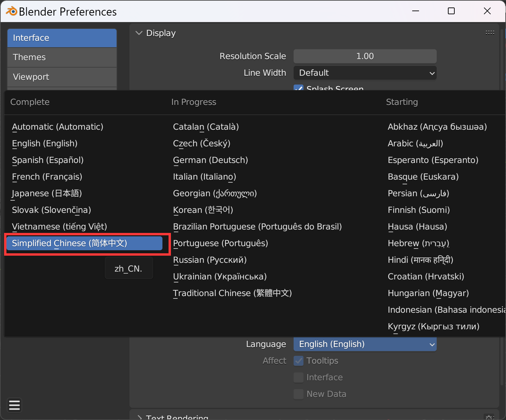Select Simplified Chinese language
The width and height of the screenshot is (506, 420).
pyautogui.click(x=84, y=243)
